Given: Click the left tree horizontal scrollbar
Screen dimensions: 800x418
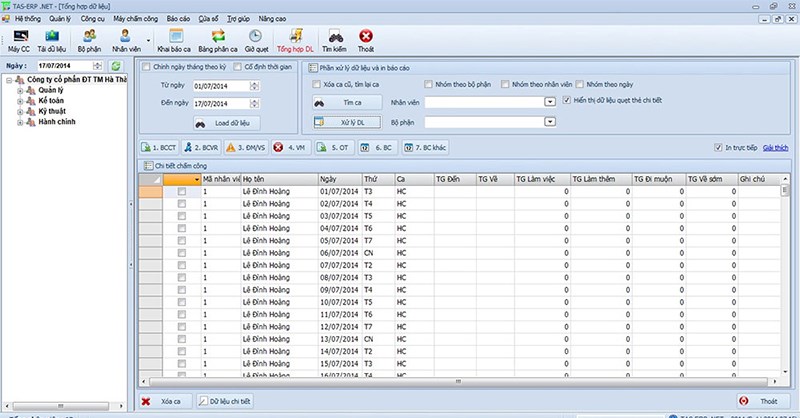Looking at the screenshot, I should click(60, 406).
